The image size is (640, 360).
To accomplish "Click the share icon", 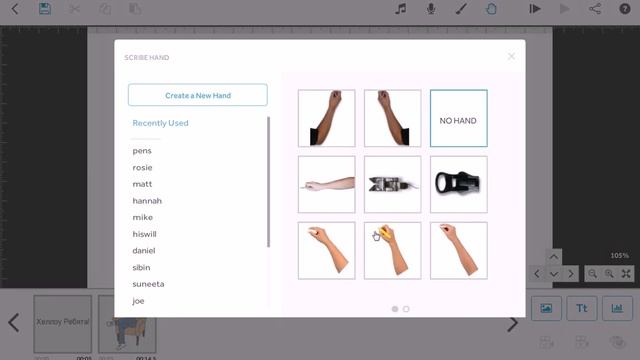I will tap(595, 9).
